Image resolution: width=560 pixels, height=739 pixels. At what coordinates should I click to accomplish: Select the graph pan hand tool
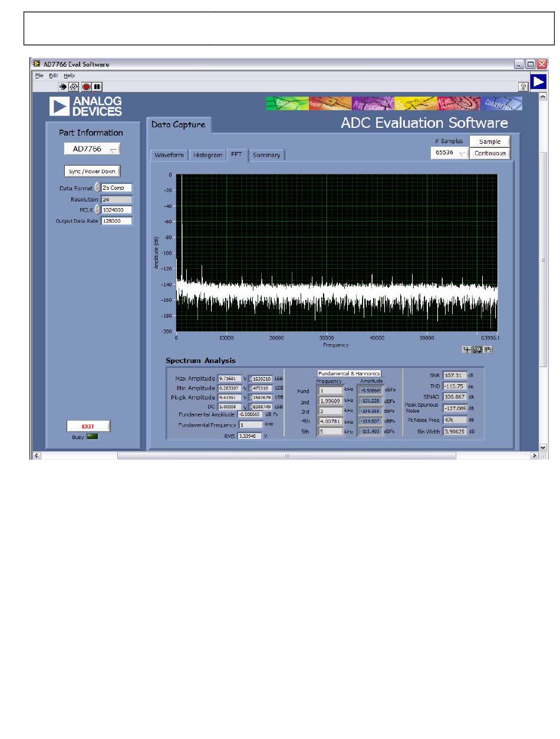(487, 349)
